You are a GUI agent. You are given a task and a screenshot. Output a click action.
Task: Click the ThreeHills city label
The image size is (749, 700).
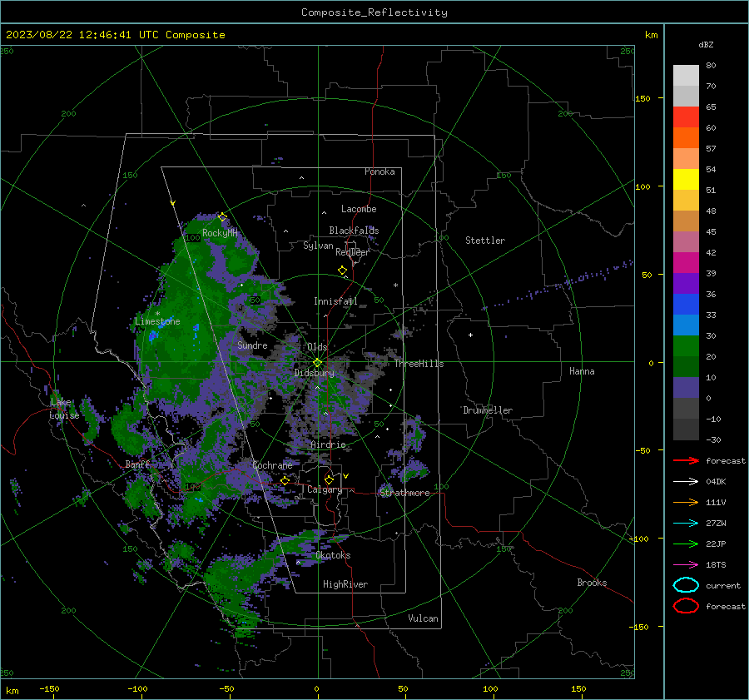(x=419, y=364)
